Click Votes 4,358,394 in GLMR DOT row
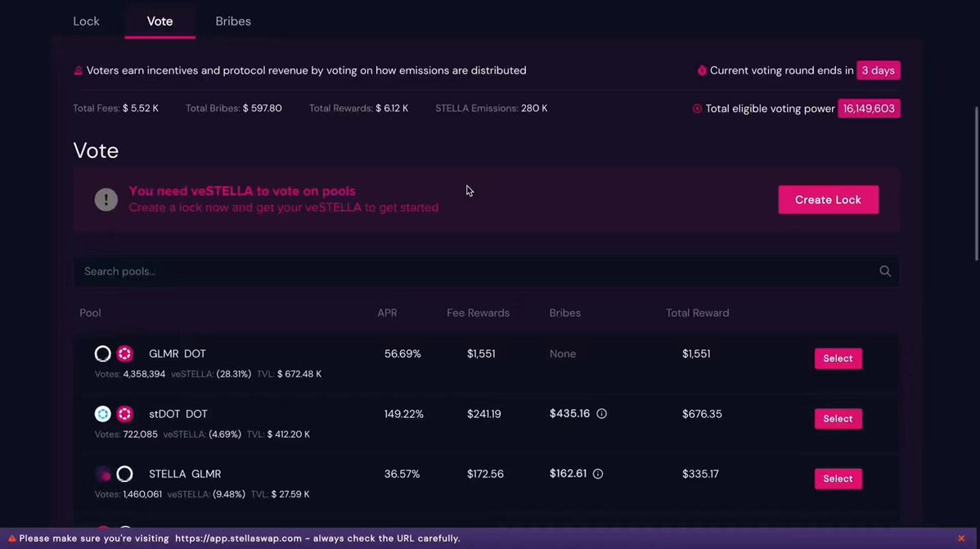Image resolution: width=980 pixels, height=549 pixels. click(x=130, y=374)
